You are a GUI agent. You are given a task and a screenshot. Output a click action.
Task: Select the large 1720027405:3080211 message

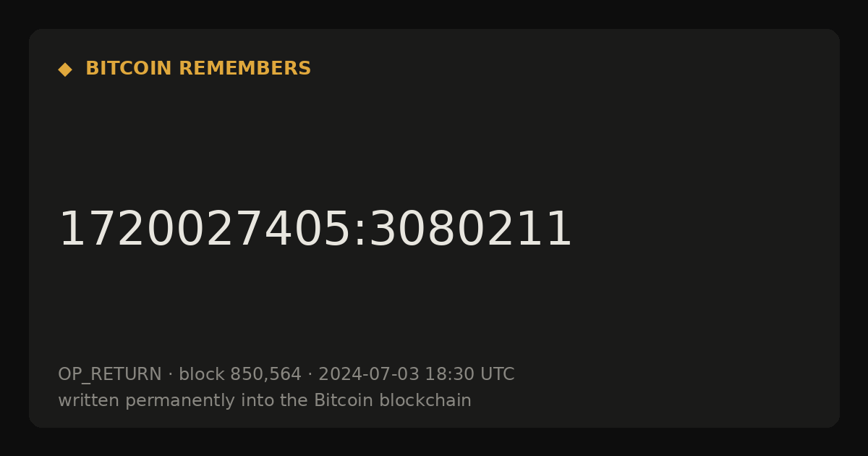pyautogui.click(x=315, y=230)
